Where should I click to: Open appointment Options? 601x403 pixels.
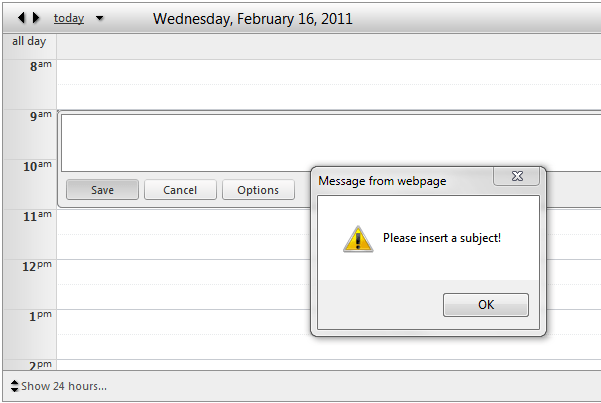pyautogui.click(x=258, y=190)
